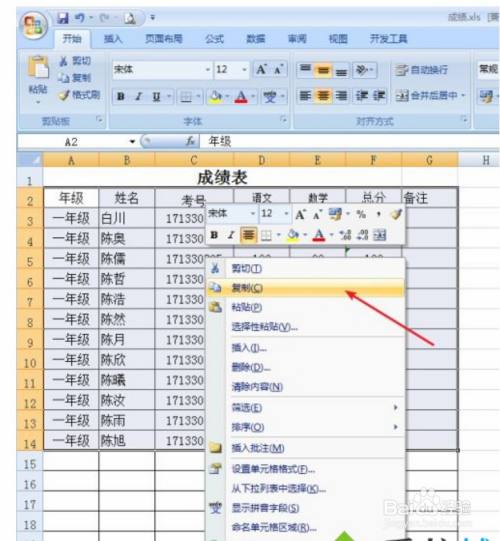Click mini toolbar comma style icon
500x541 pixels.
click(x=379, y=214)
